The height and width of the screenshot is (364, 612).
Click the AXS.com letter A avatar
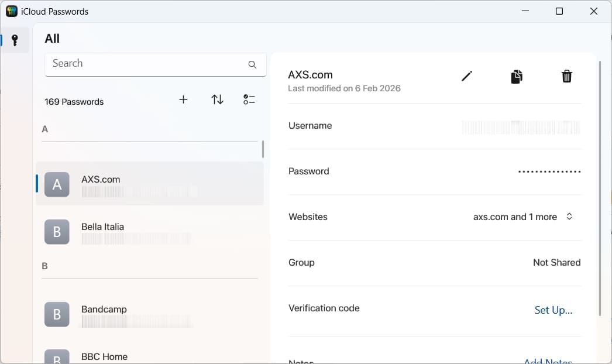pos(57,184)
